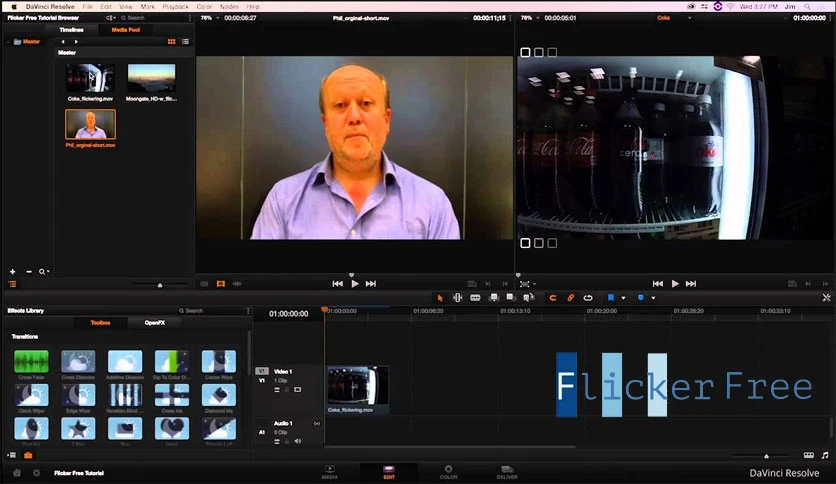Screen dimensions: 836x484
Task: Select Phil_orginal-short.mov thumbnail
Action: click(x=90, y=124)
